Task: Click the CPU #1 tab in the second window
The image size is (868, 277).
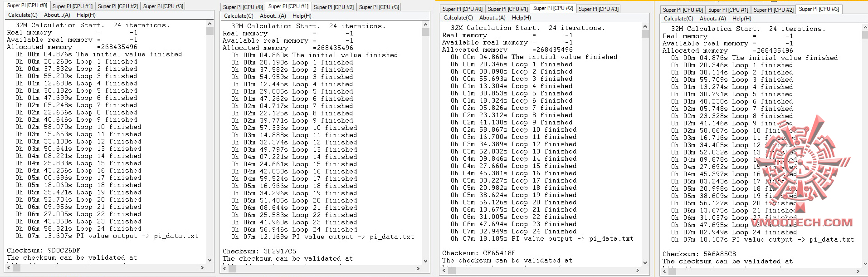Action: tap(288, 6)
